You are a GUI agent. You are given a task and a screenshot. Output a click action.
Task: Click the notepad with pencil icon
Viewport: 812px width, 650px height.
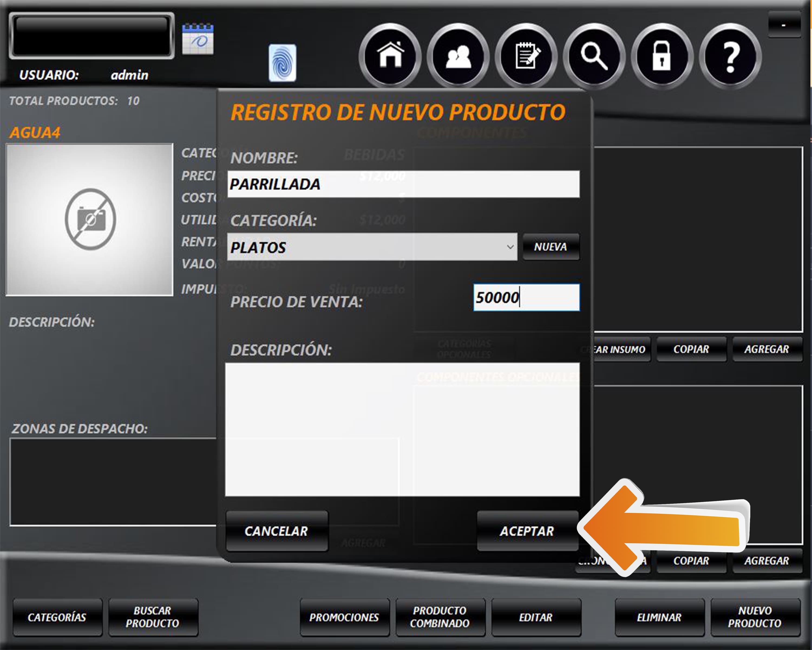point(526,56)
